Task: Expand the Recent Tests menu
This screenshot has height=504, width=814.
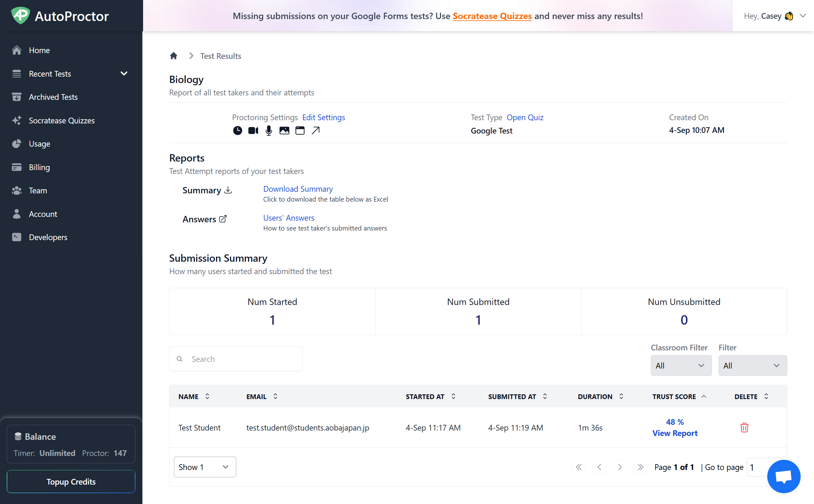Action: [x=124, y=73]
